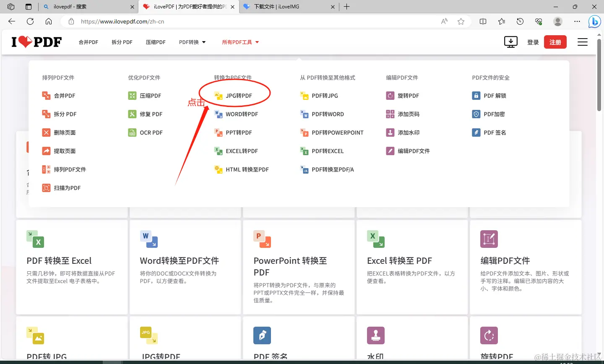This screenshot has height=364, width=604.
Task: Click the PDF 转换至 Excel card
Action: tap(72, 267)
